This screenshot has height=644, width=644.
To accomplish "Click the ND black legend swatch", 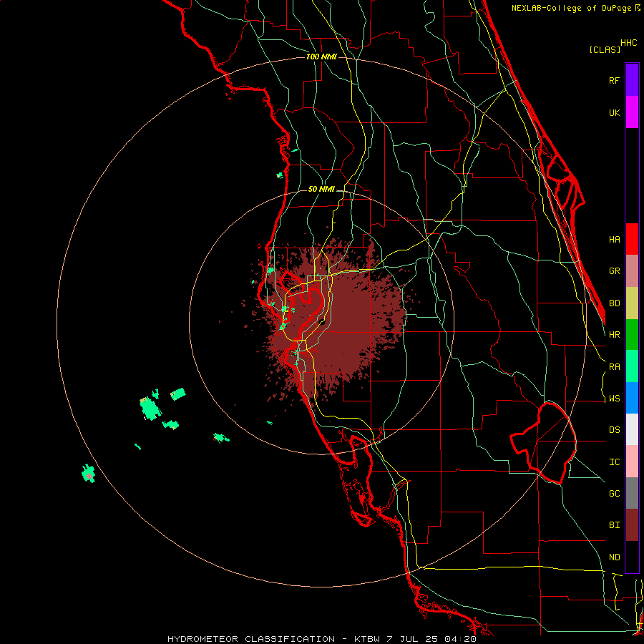I will click(632, 557).
